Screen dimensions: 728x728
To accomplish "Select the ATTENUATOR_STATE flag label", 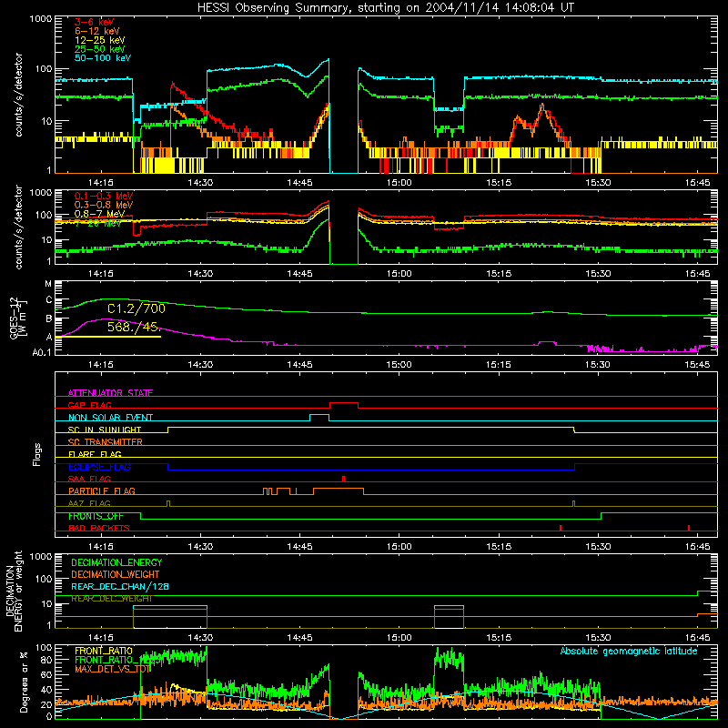I will (x=110, y=393).
